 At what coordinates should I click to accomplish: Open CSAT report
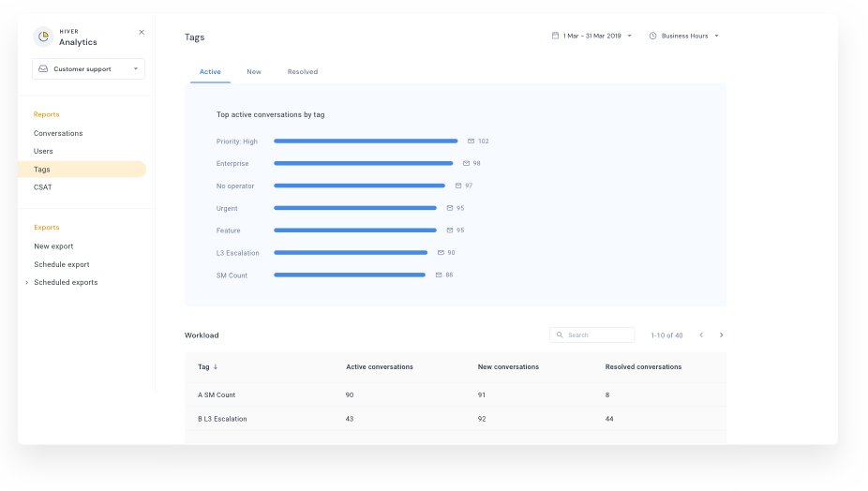tap(42, 187)
